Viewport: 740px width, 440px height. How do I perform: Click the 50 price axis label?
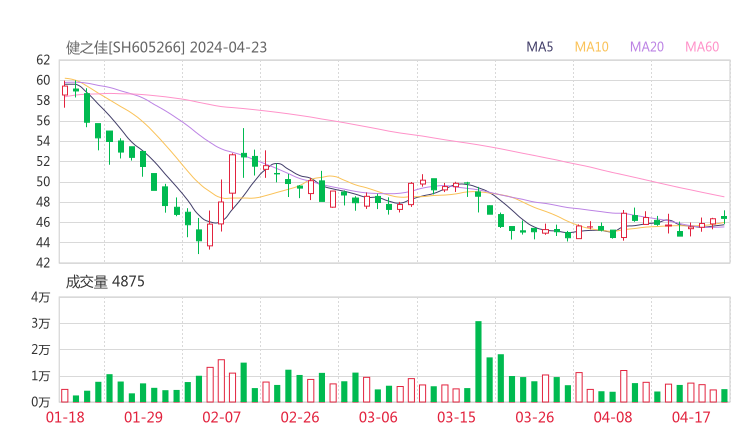[43, 182]
